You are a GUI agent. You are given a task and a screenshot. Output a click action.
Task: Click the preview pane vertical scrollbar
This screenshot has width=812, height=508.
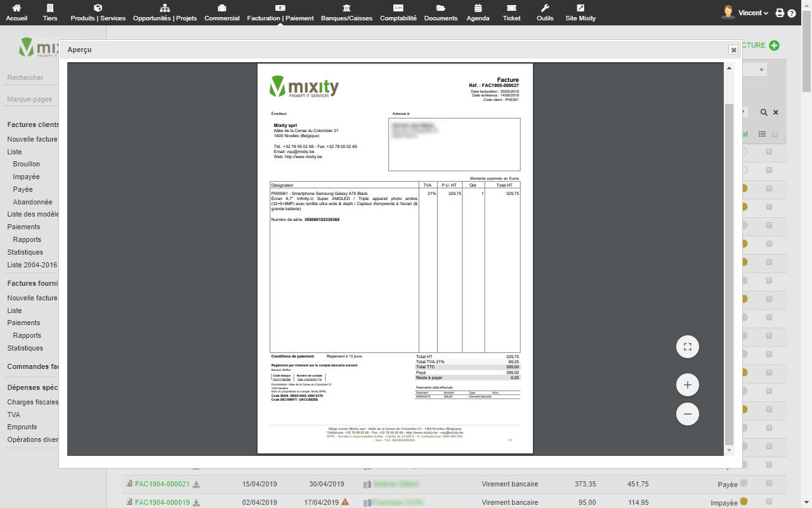(x=729, y=254)
